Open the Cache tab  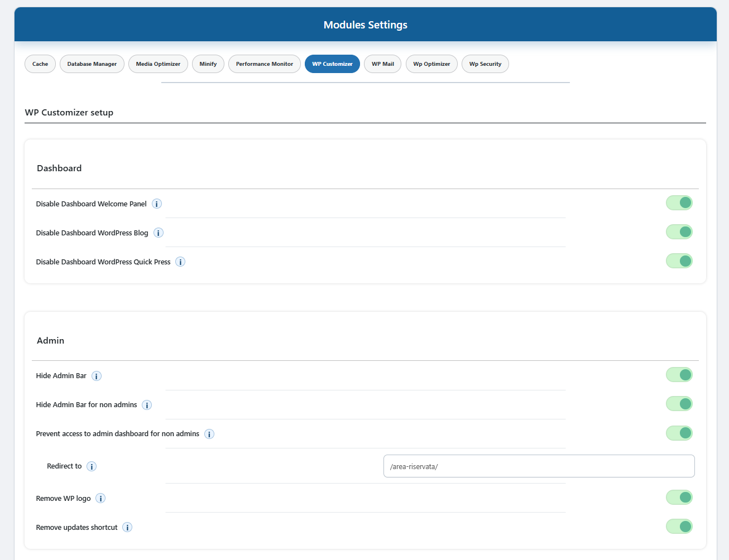[x=40, y=64]
